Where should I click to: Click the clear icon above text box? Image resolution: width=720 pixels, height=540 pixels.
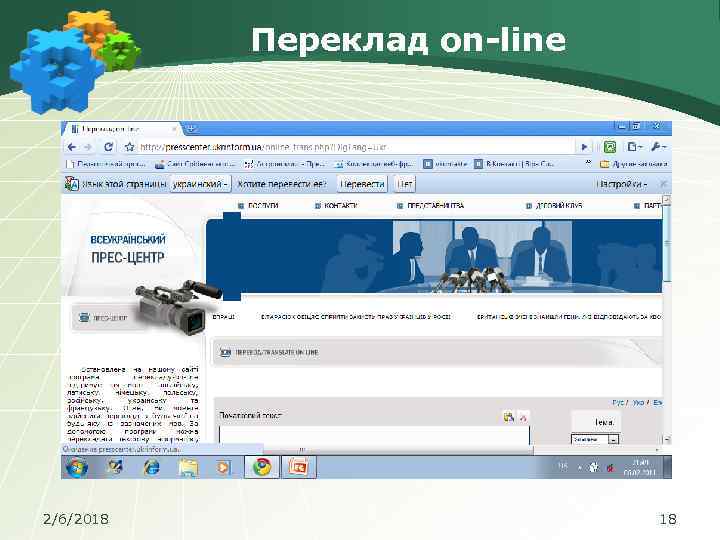point(523,416)
